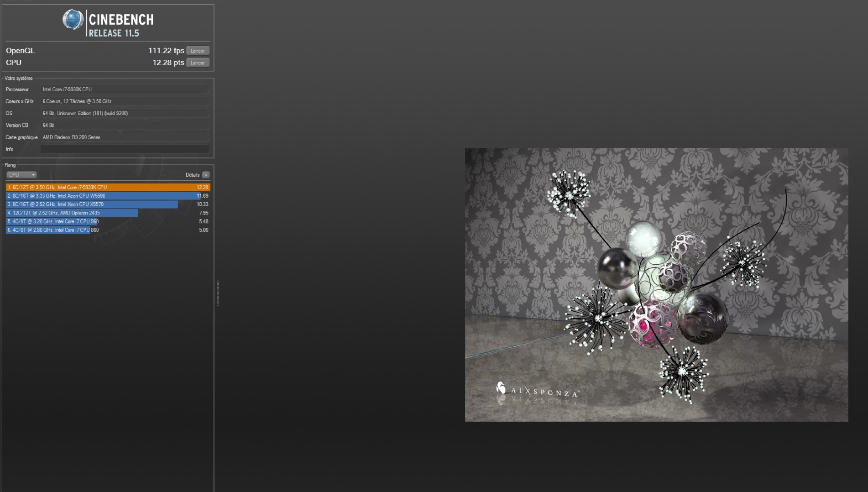Open the CPU ranking type dropdown
This screenshot has height=492, width=868.
tap(21, 175)
